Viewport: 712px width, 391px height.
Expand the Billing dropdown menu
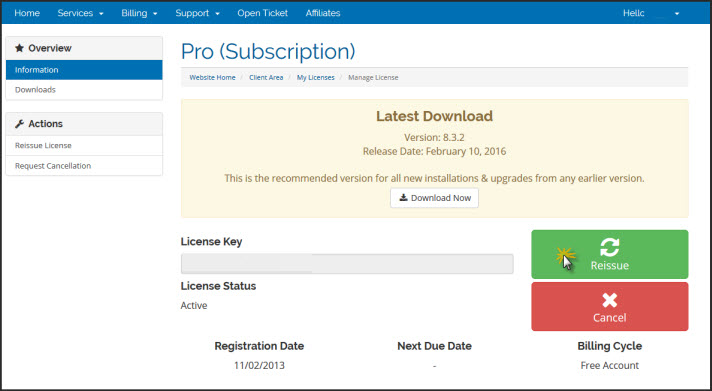(x=139, y=13)
